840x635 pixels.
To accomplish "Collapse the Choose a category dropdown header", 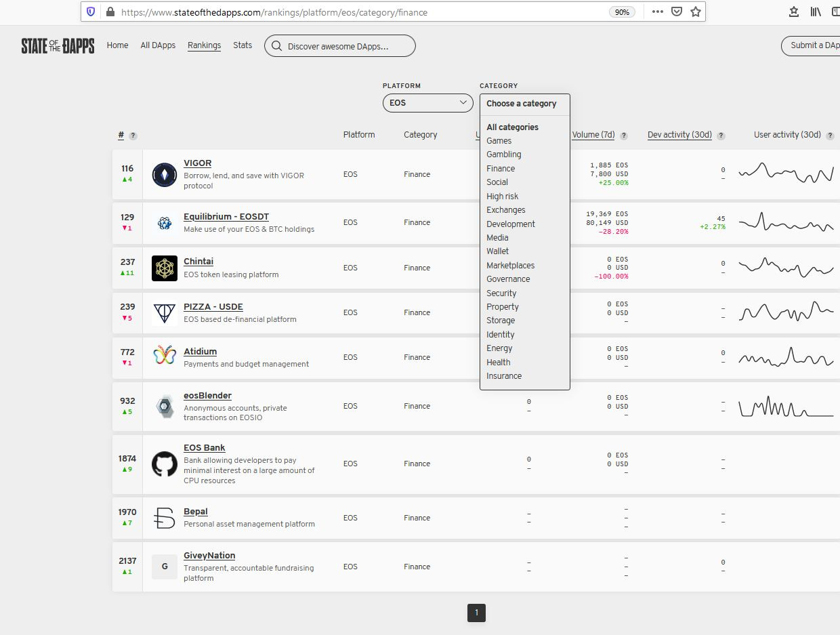I will click(x=524, y=104).
